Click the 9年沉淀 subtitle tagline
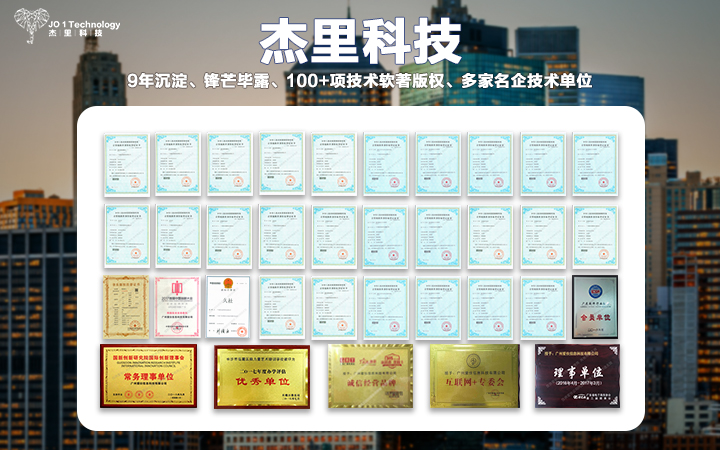Viewport: 720px width, 450px height. [360, 81]
